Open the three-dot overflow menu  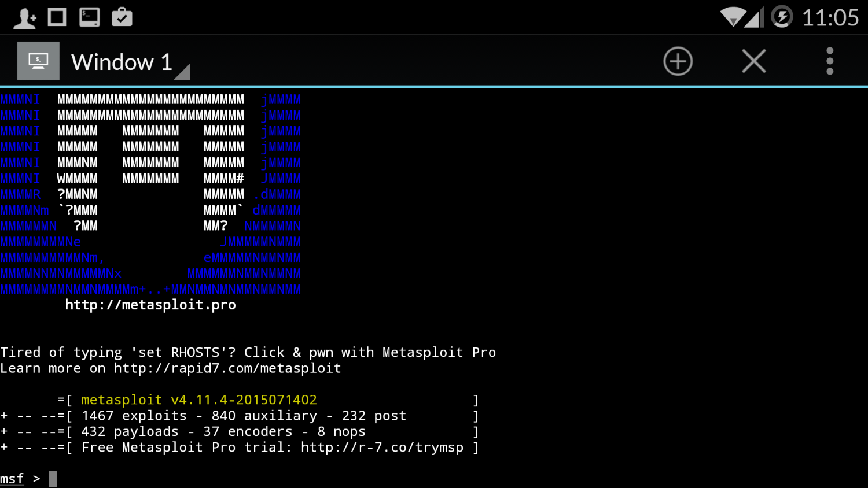(x=830, y=61)
